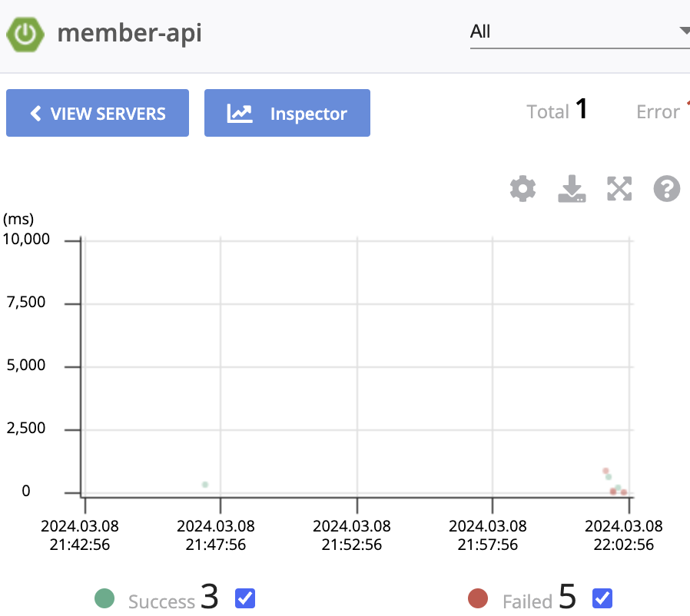This screenshot has width=690, height=616.
Task: Click the green dot near 21:47:56
Action: point(205,485)
